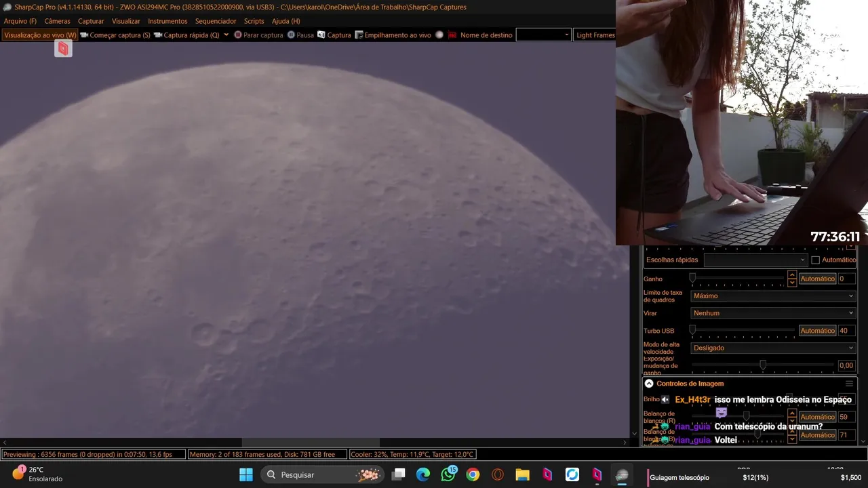Open the Câmeras menu
The image size is (868, 488).
tap(57, 21)
